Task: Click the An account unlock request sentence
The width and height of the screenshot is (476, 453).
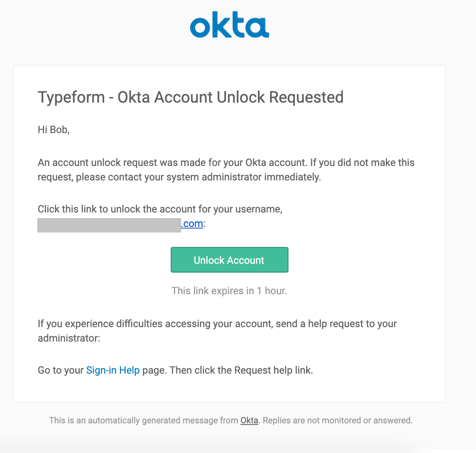Action: [226, 163]
